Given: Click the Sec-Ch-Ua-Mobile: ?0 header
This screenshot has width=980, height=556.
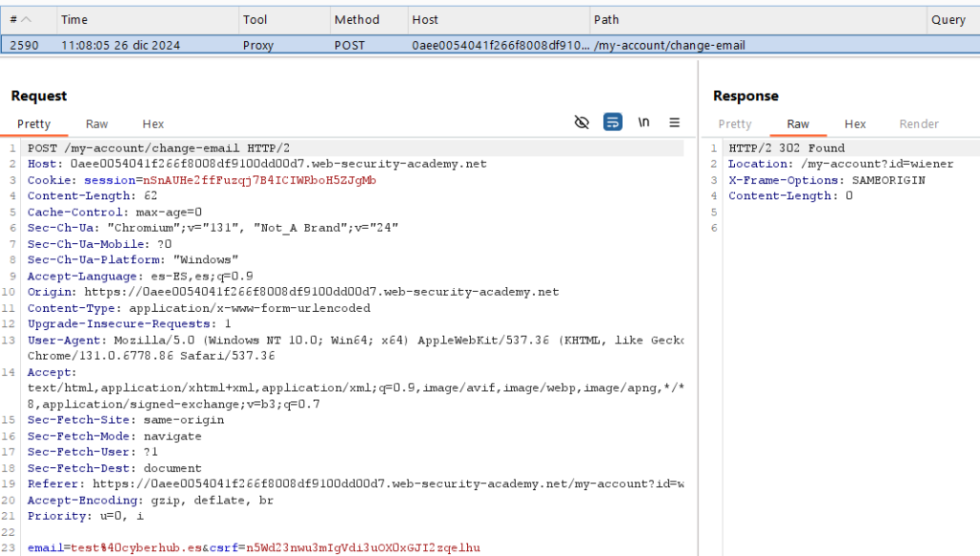Looking at the screenshot, I should point(100,244).
